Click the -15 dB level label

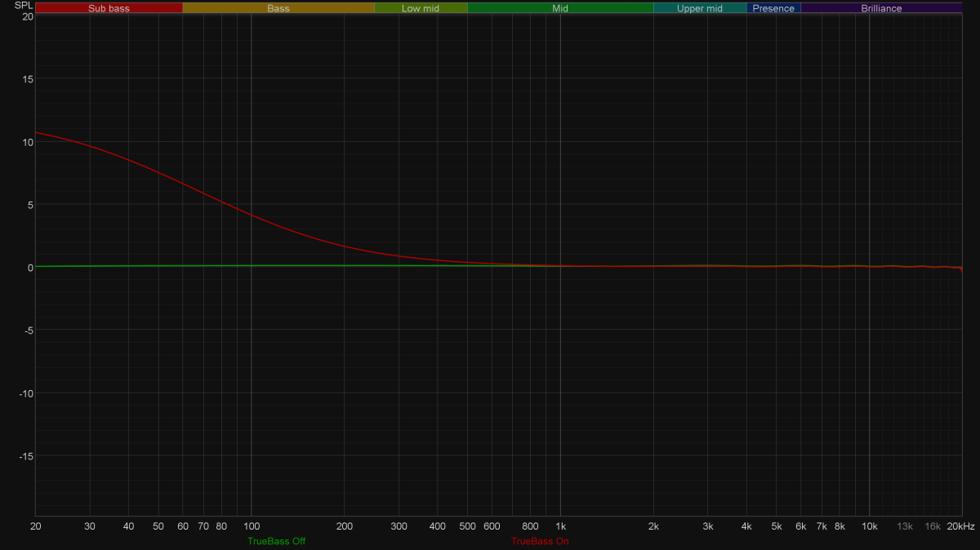coord(25,455)
